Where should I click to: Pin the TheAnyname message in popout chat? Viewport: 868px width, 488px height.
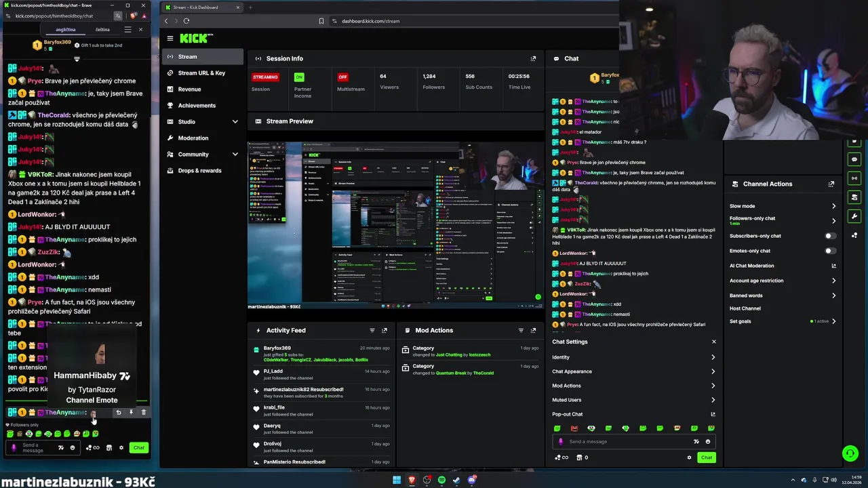(x=131, y=412)
